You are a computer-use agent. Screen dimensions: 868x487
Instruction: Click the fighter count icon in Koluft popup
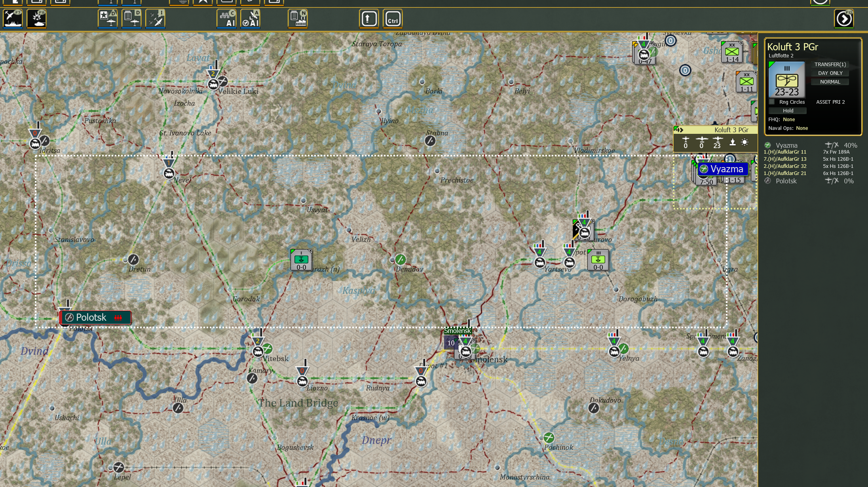[686, 143]
